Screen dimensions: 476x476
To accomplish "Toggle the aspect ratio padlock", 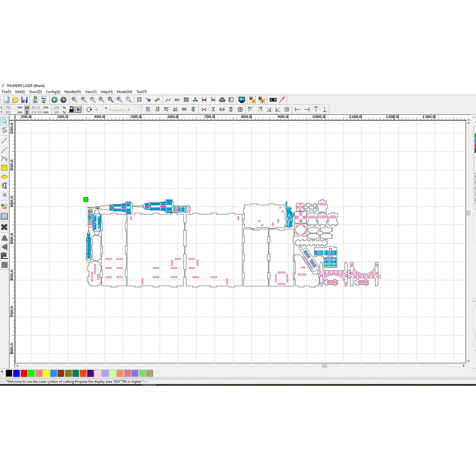I will (71, 110).
